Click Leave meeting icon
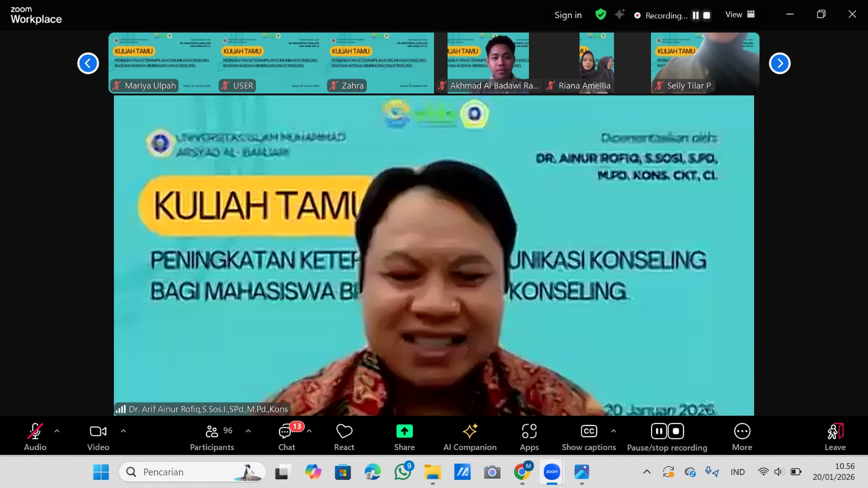Screen dimensions: 868x488 pos(835,432)
